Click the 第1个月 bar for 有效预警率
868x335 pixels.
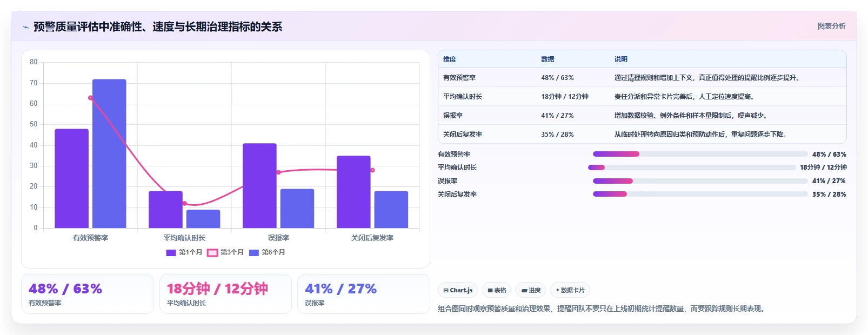click(x=71, y=178)
